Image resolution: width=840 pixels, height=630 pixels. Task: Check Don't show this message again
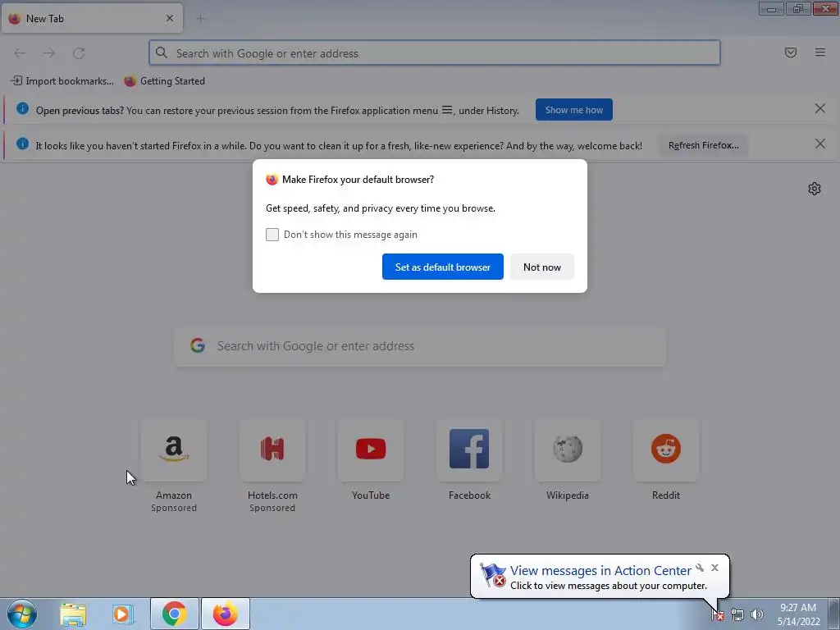click(272, 235)
